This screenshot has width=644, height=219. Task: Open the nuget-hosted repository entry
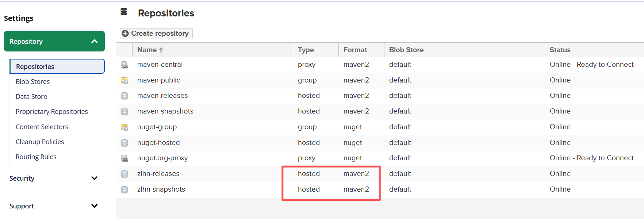pos(158,143)
